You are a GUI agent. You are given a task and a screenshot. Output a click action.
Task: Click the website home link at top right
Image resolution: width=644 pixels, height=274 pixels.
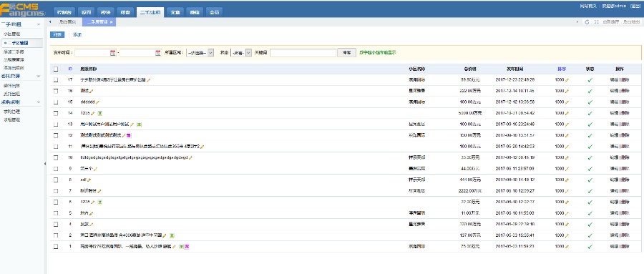(x=589, y=6)
